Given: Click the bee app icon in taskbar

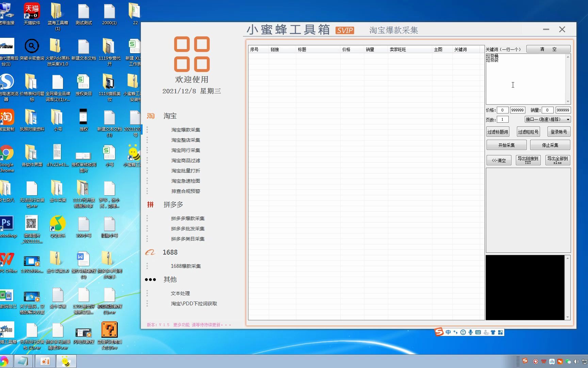Looking at the screenshot, I should (66, 361).
